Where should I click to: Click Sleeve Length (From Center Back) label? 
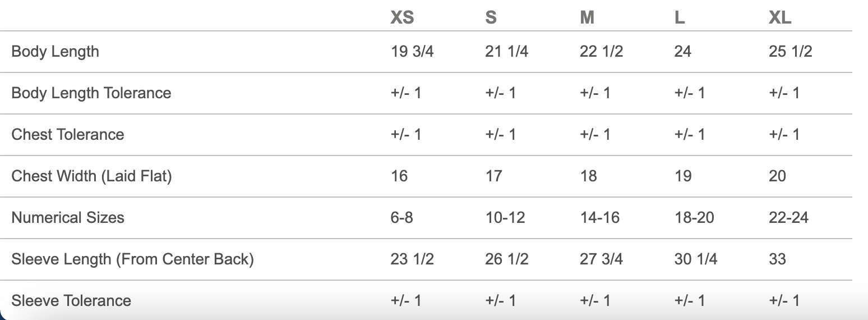(x=132, y=259)
